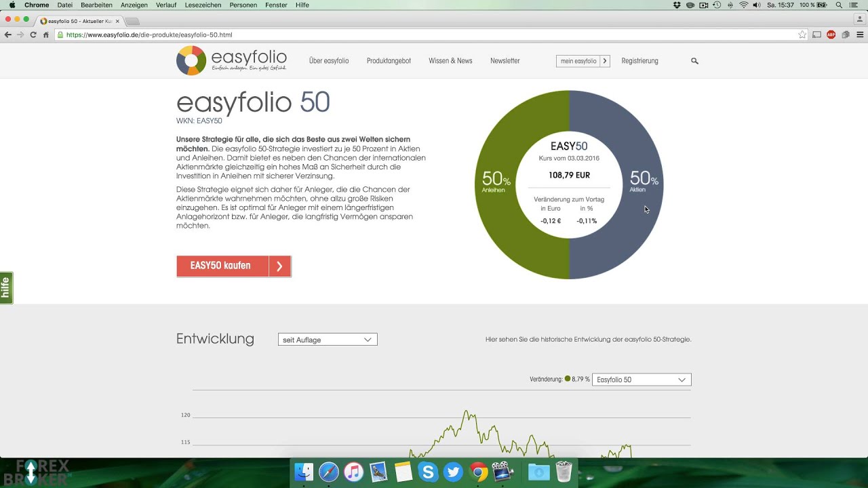This screenshot has width=868, height=488.
Task: Click the Wi-Fi status icon
Action: point(743,5)
